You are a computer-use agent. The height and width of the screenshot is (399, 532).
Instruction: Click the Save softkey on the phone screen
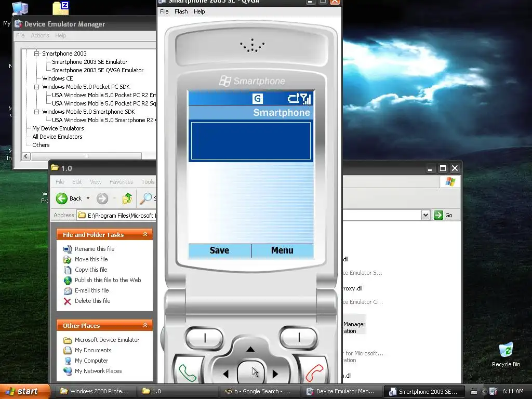[x=220, y=250]
